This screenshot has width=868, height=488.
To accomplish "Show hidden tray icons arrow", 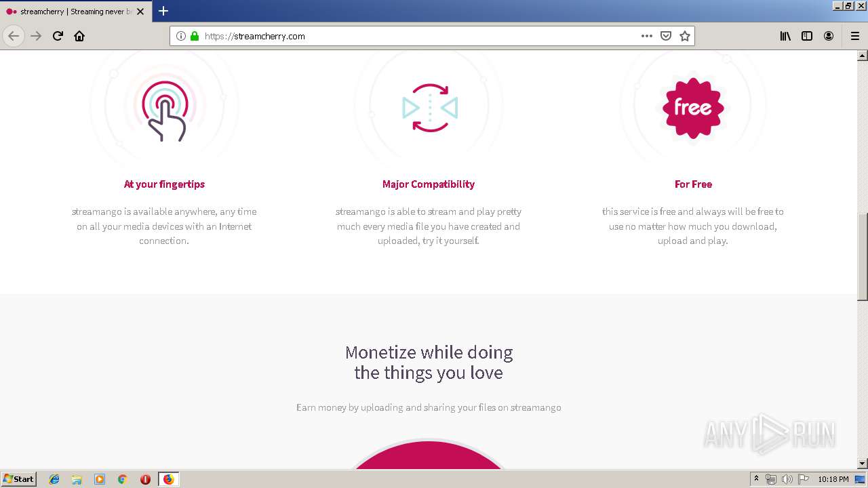I will pyautogui.click(x=756, y=479).
